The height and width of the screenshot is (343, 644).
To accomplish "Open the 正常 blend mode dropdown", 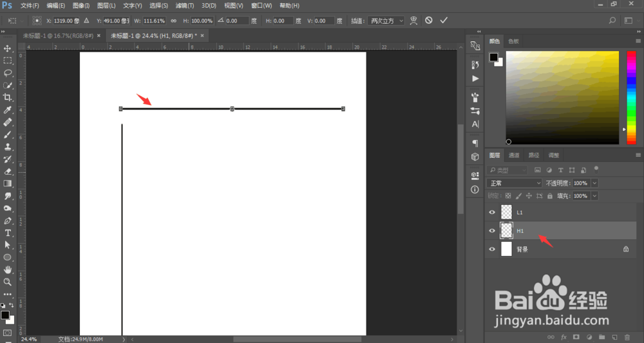I will 515,183.
